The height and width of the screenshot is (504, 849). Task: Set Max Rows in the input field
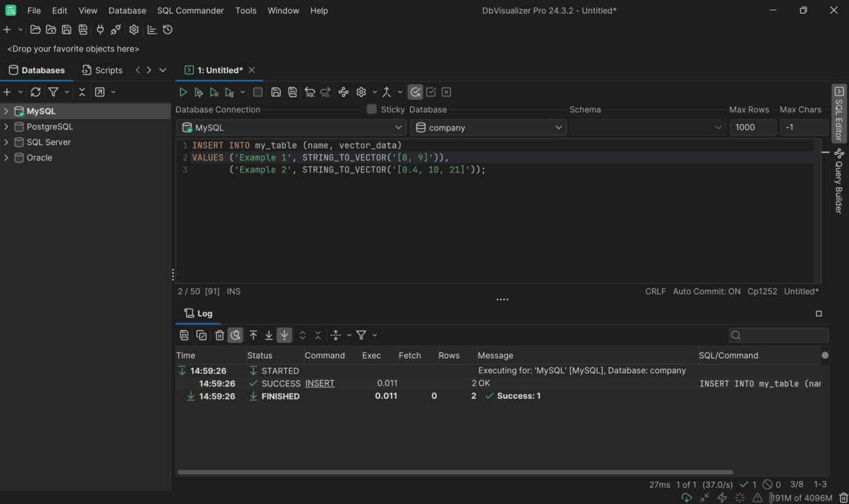click(x=753, y=127)
